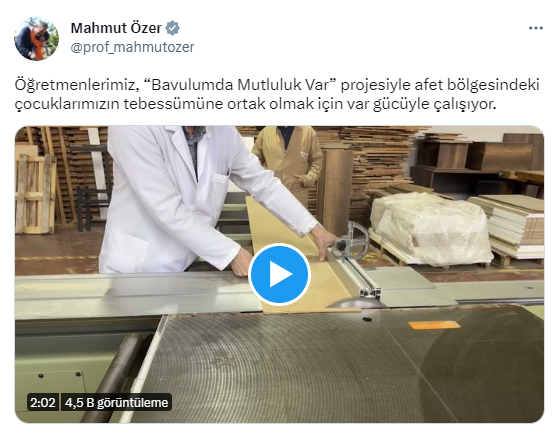Open the @prof_mahmutozer handle link
Viewport: 552px width, 433px height.
(132, 47)
